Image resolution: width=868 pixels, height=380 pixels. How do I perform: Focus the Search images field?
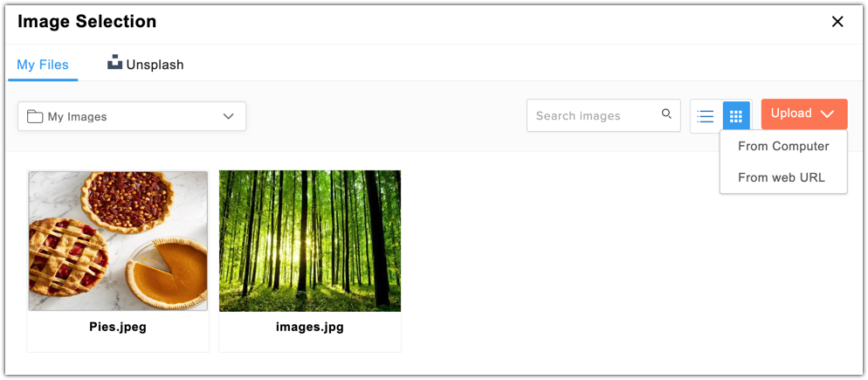click(603, 116)
